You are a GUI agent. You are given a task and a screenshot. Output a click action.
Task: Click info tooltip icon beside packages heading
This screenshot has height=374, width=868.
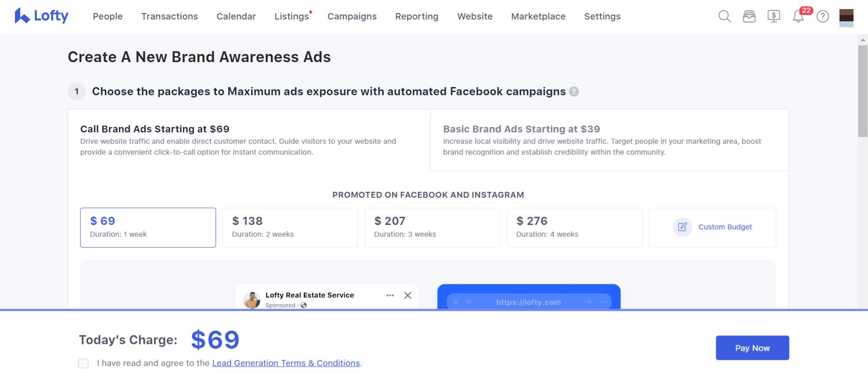574,92
